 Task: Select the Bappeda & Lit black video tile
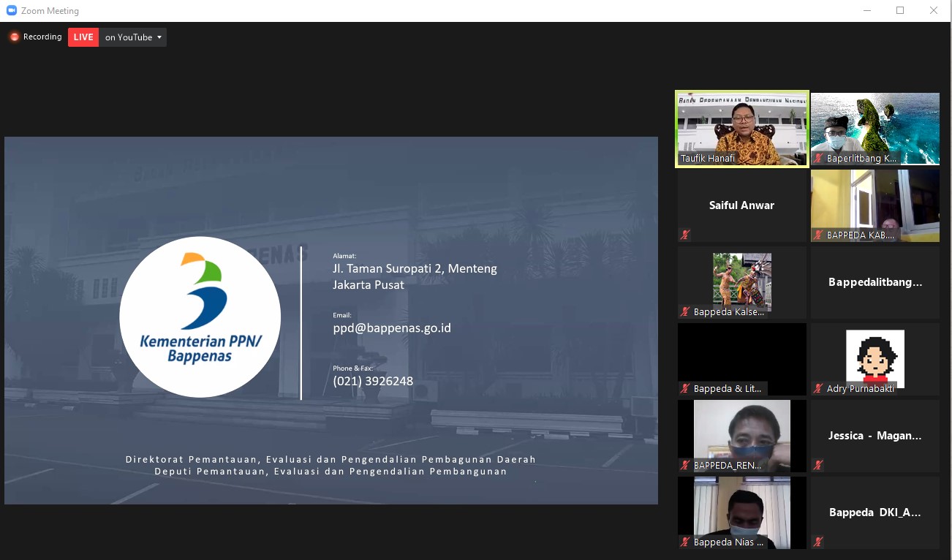(x=742, y=359)
